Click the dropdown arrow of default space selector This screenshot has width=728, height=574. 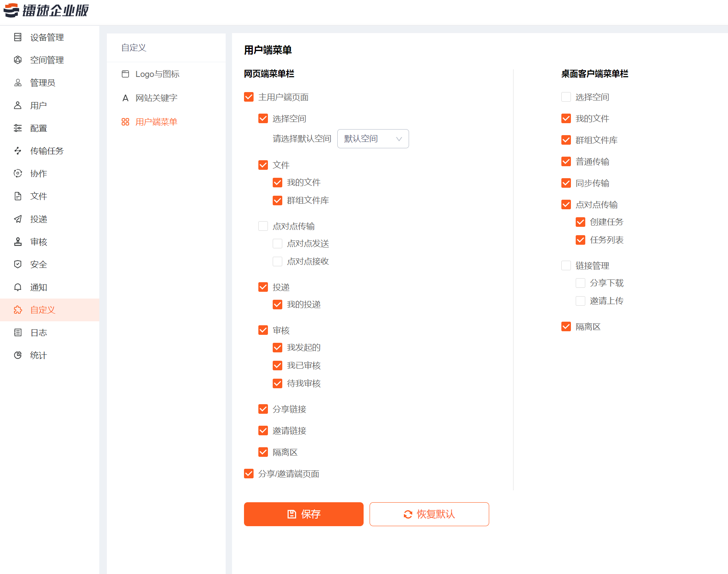399,139
